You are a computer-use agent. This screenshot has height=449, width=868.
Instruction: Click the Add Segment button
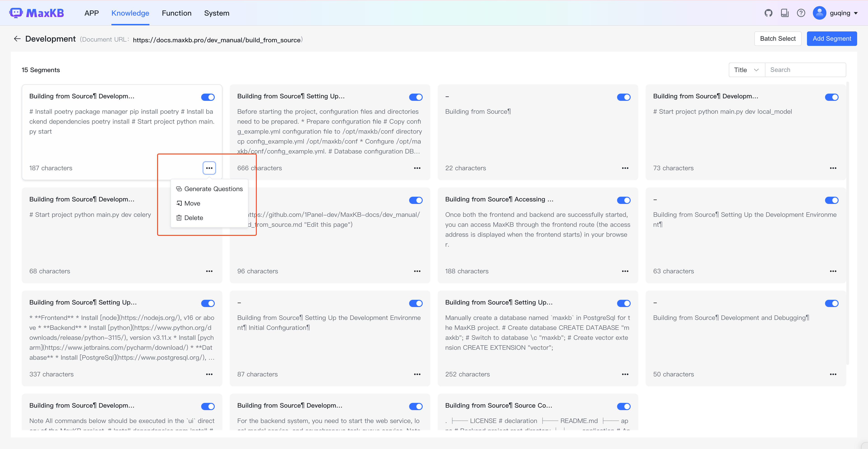coord(832,39)
